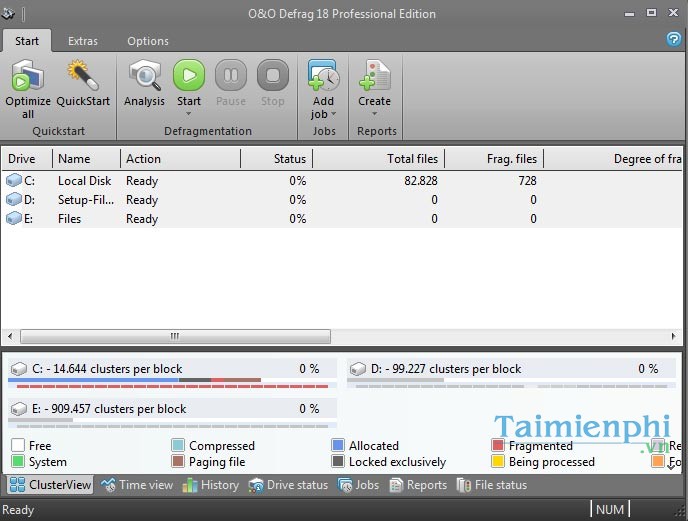Click the Create reports icon
688x521 pixels.
(x=374, y=75)
